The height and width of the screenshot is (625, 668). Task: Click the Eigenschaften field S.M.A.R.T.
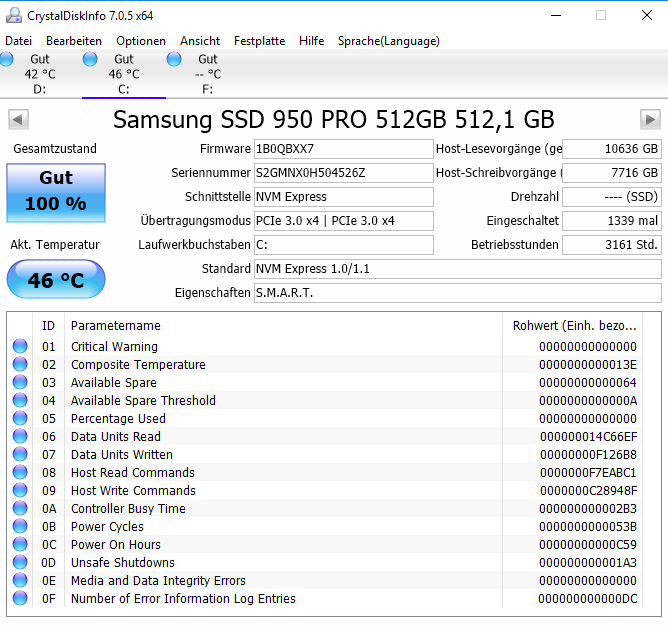[458, 293]
